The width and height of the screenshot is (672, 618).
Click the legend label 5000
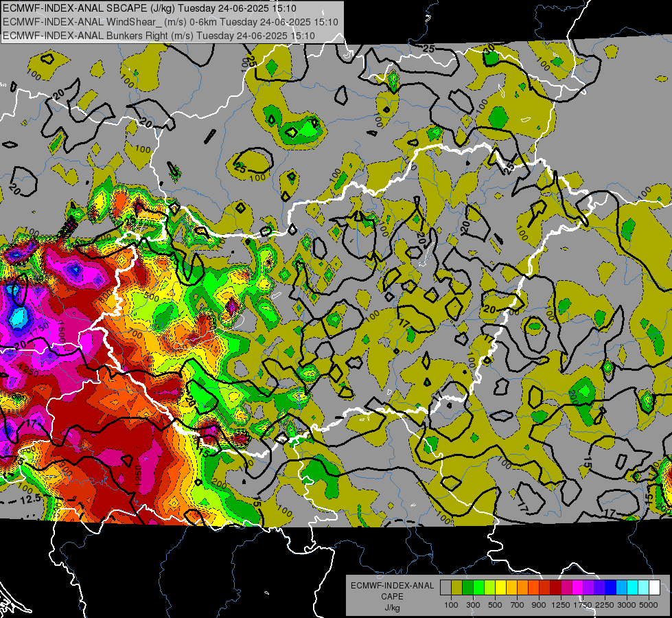649,605
